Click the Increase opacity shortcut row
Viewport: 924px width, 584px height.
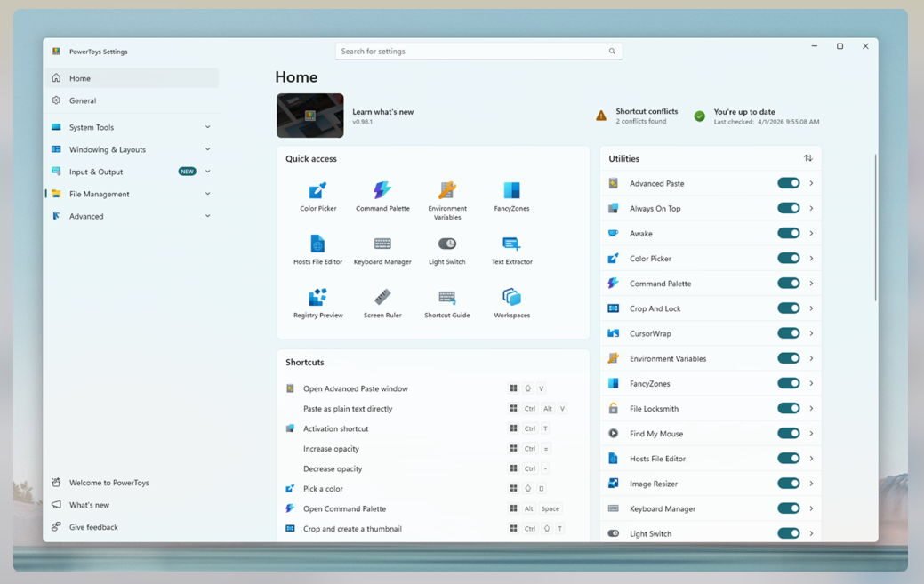tap(433, 449)
